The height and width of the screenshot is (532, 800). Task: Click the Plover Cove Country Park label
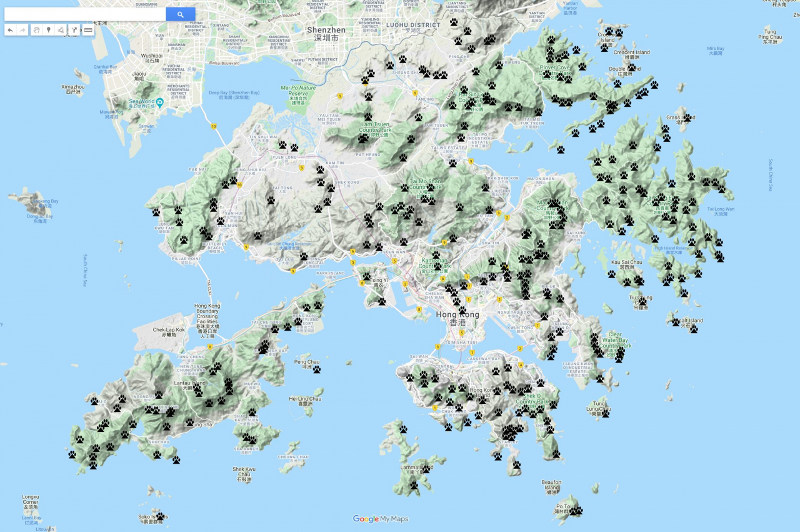point(555,73)
